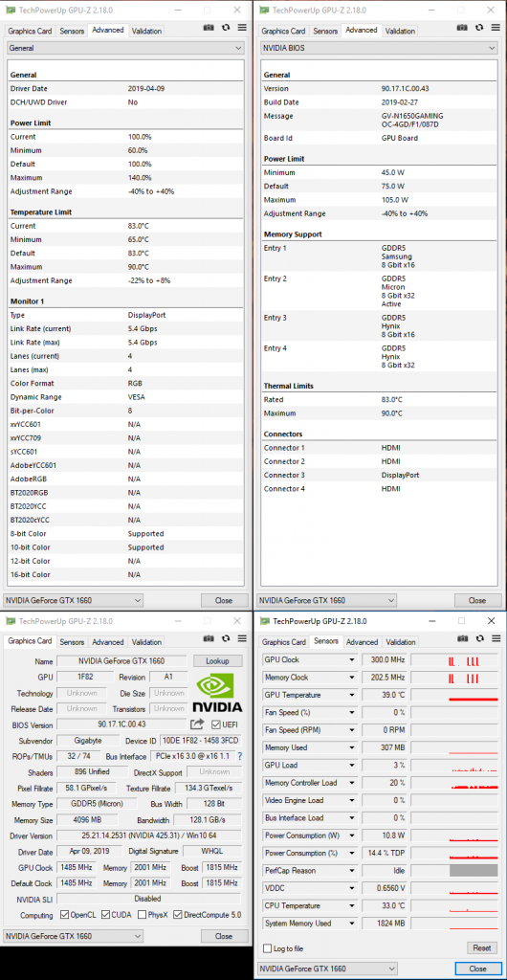
Task: Open the General category dropdown
Action: click(125, 48)
